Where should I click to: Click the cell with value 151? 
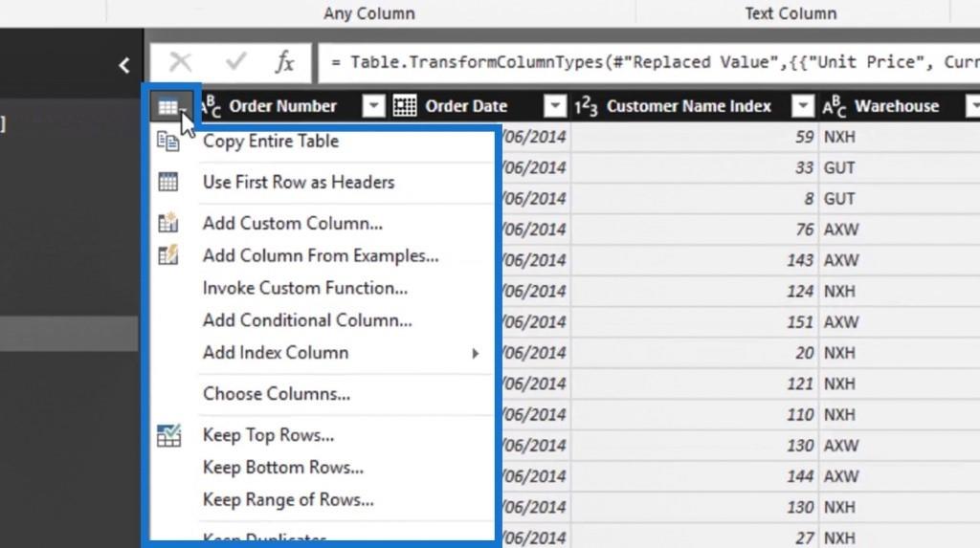point(695,321)
